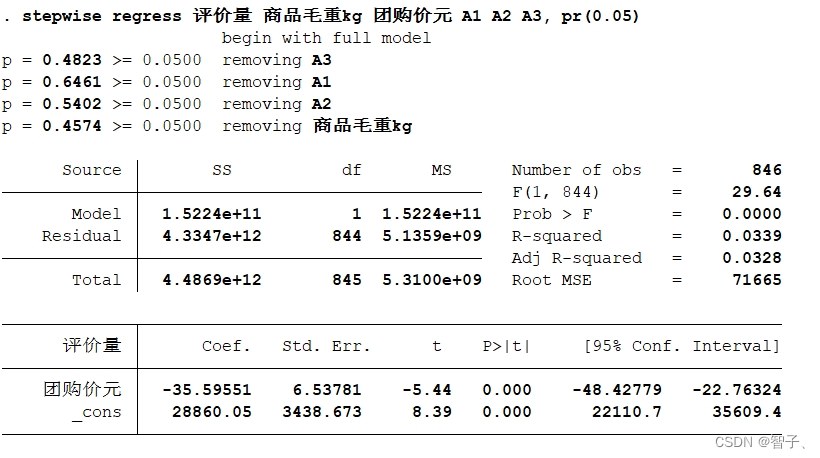Click Total df value 845

click(x=347, y=280)
